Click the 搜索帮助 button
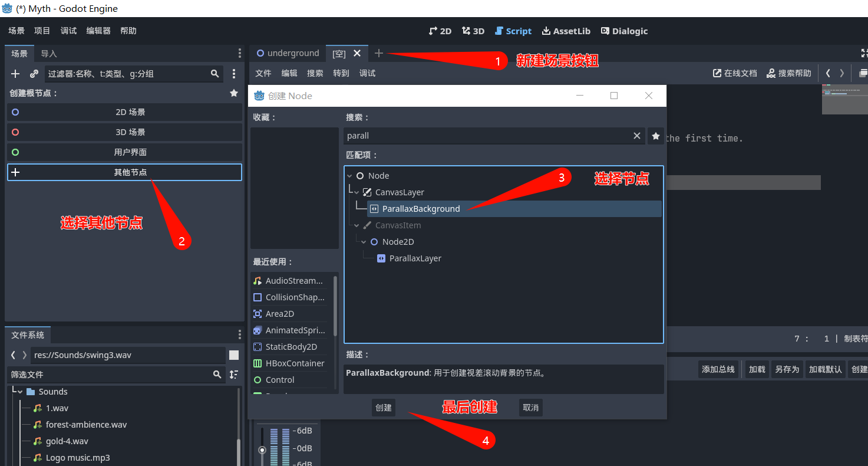 point(789,73)
